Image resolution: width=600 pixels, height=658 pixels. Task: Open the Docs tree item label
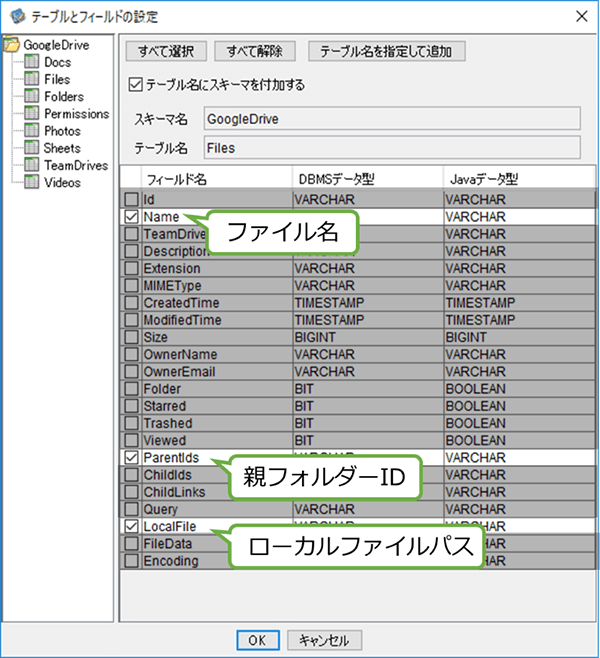(57, 62)
